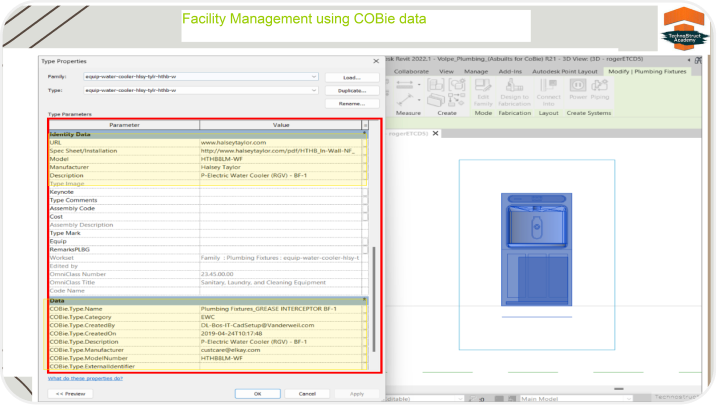Viewport: 717px width, 405px height.
Task: Open the Manage ribbon tab
Action: pyautogui.click(x=476, y=72)
